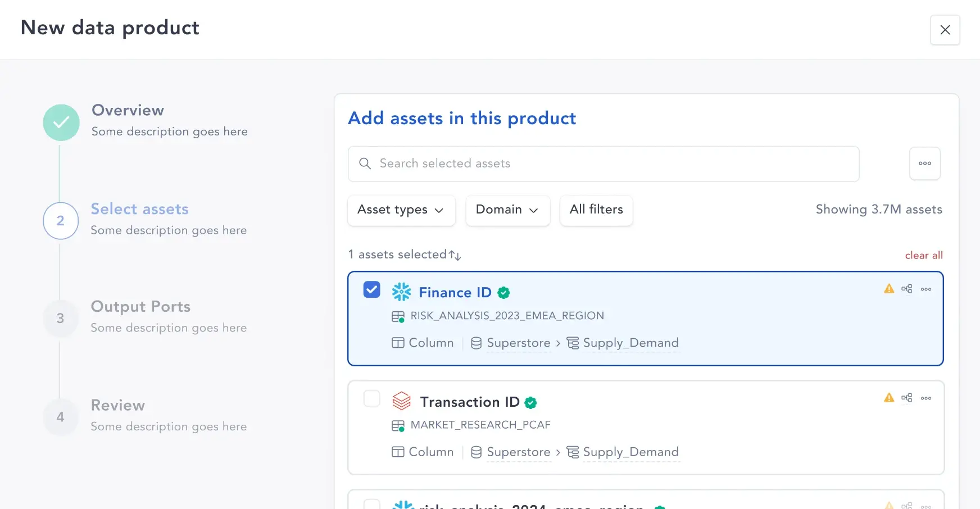Screen dimensions: 980x509
Task: Open lineage icon on Finance ID card
Action: (907, 289)
